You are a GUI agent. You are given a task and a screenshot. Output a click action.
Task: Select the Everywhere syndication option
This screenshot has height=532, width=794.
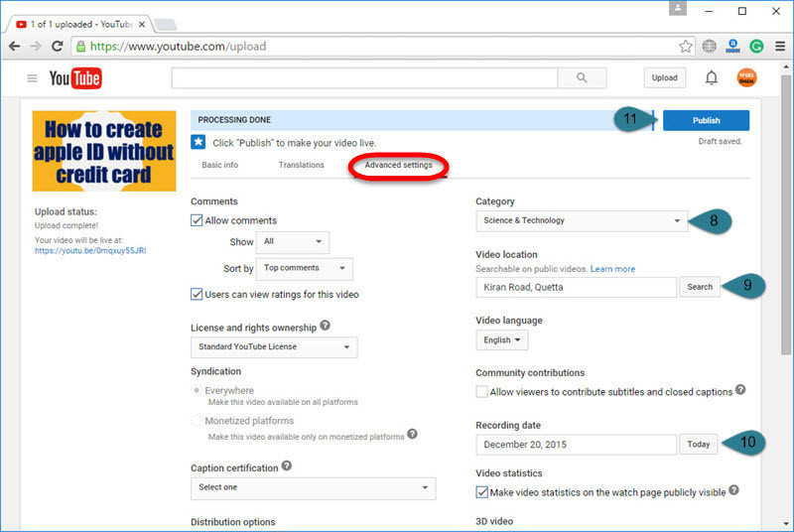(196, 390)
